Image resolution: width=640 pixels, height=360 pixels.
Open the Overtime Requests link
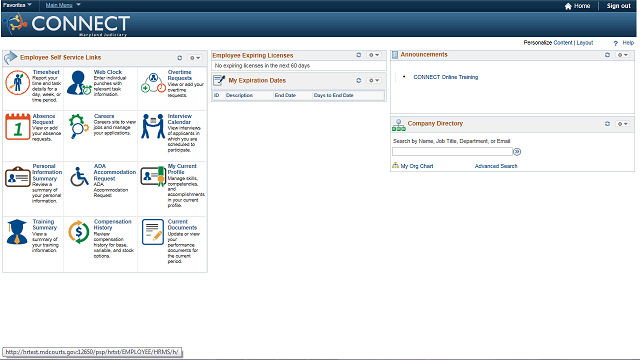(x=180, y=75)
